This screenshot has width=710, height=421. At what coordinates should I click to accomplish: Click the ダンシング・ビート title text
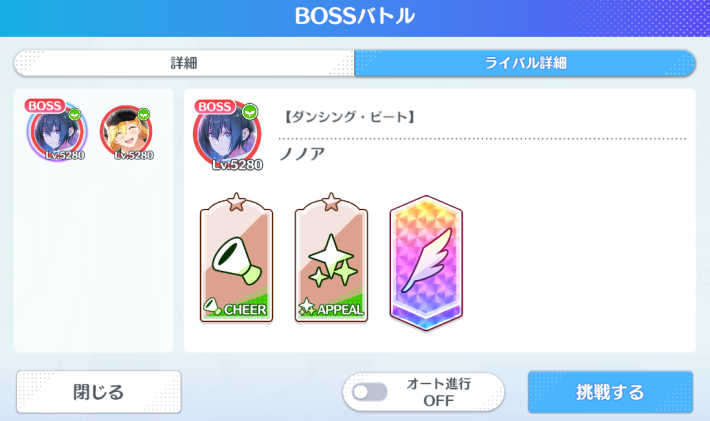pyautogui.click(x=349, y=117)
